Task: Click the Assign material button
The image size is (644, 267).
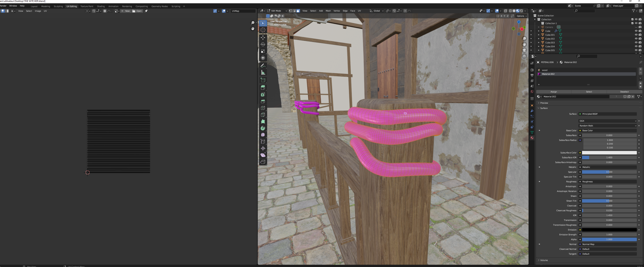Action: [x=554, y=92]
